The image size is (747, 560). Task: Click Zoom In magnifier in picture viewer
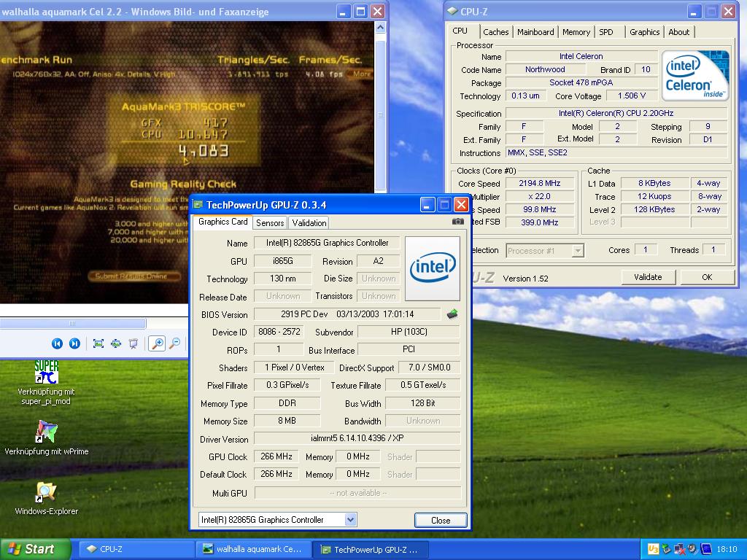pos(158,343)
